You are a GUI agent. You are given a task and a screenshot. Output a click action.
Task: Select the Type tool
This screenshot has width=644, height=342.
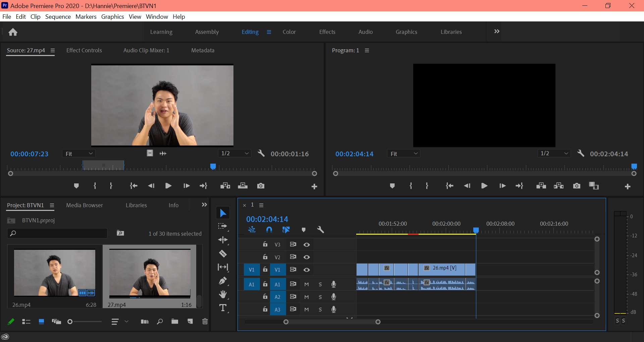click(x=223, y=308)
